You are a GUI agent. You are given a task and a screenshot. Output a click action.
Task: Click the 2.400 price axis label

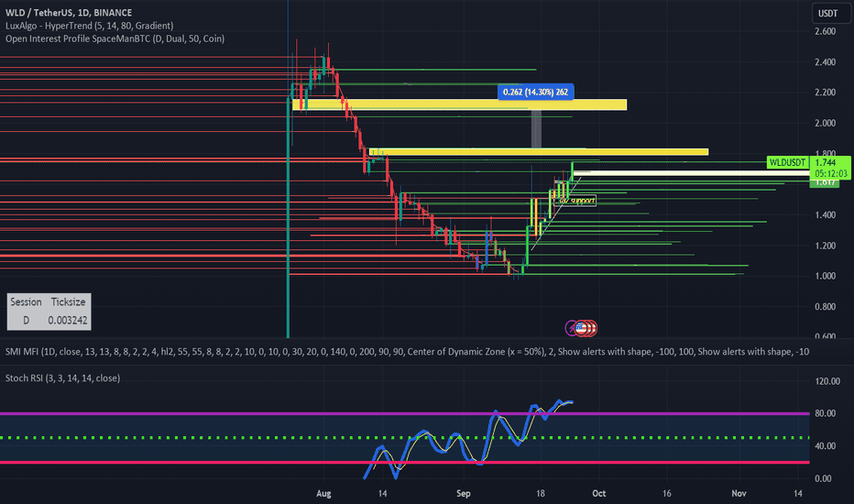[x=825, y=62]
